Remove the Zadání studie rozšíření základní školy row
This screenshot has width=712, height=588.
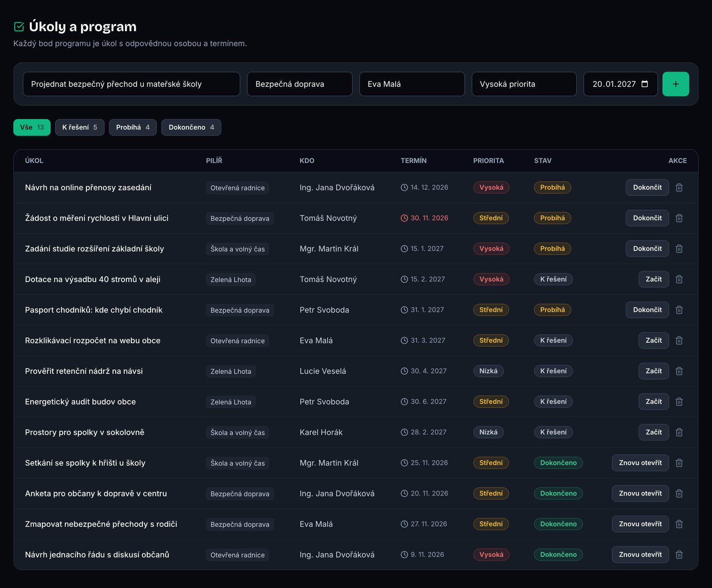679,249
